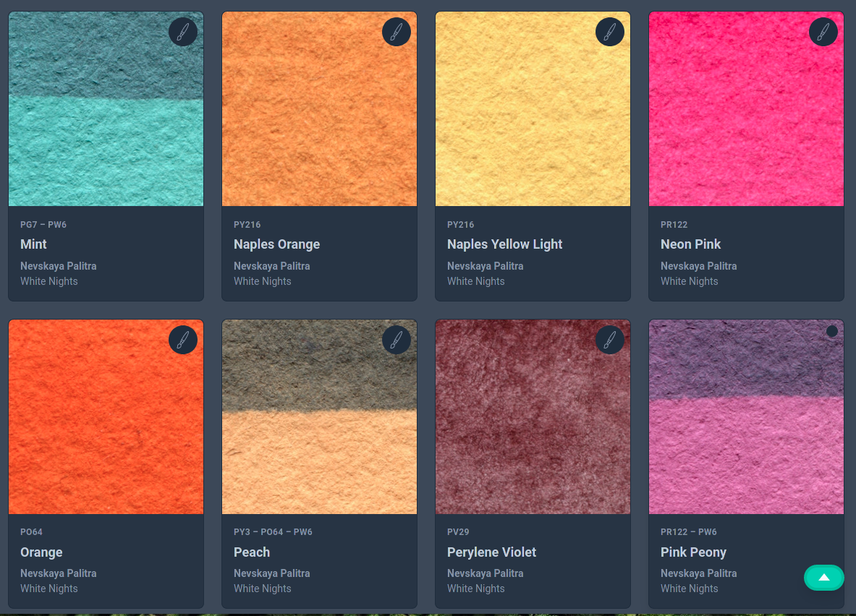Click the brush icon on Neon Pink

[823, 32]
